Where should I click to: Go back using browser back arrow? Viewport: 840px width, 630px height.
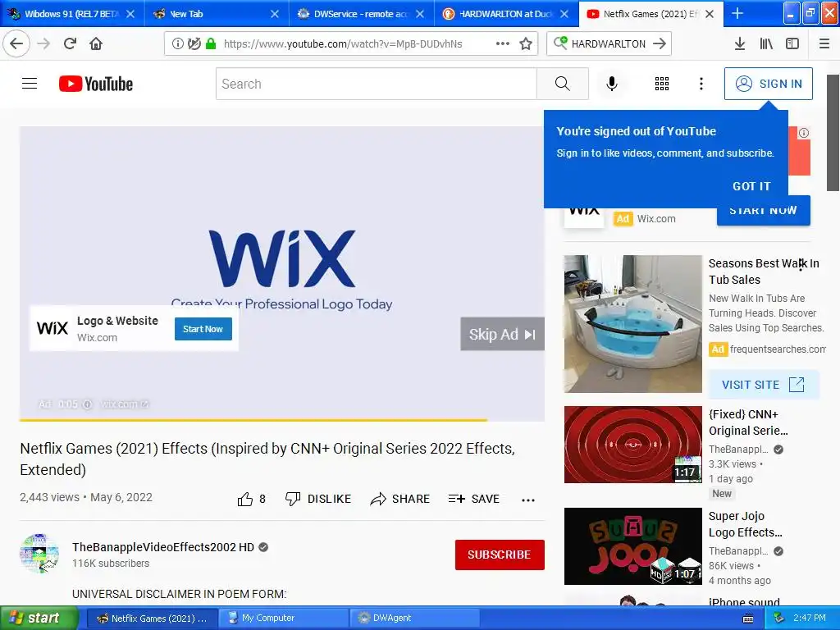tap(16, 43)
